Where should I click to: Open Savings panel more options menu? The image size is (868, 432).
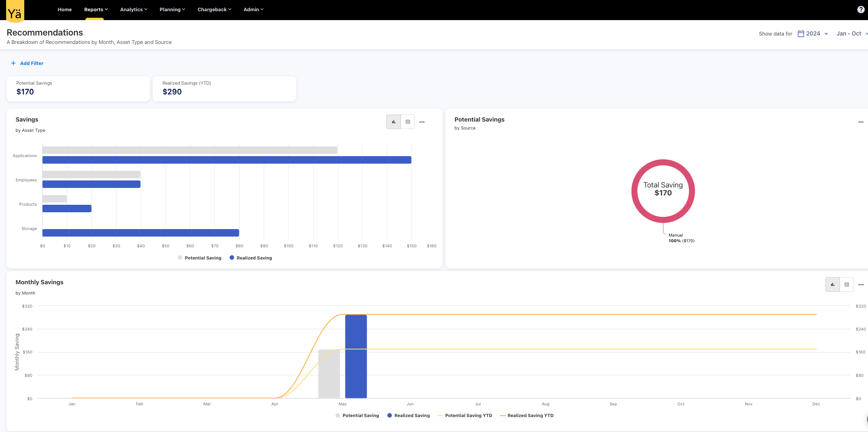click(x=422, y=122)
